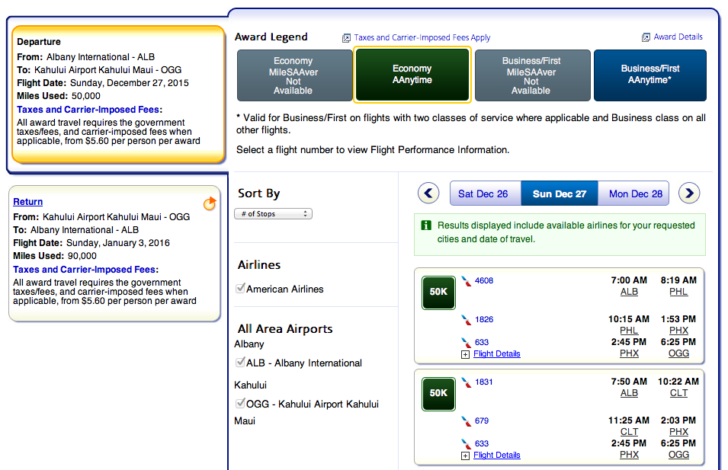The image size is (728, 470).
Task: Click PHX airport code under 1:53 PM
Action: (x=678, y=331)
